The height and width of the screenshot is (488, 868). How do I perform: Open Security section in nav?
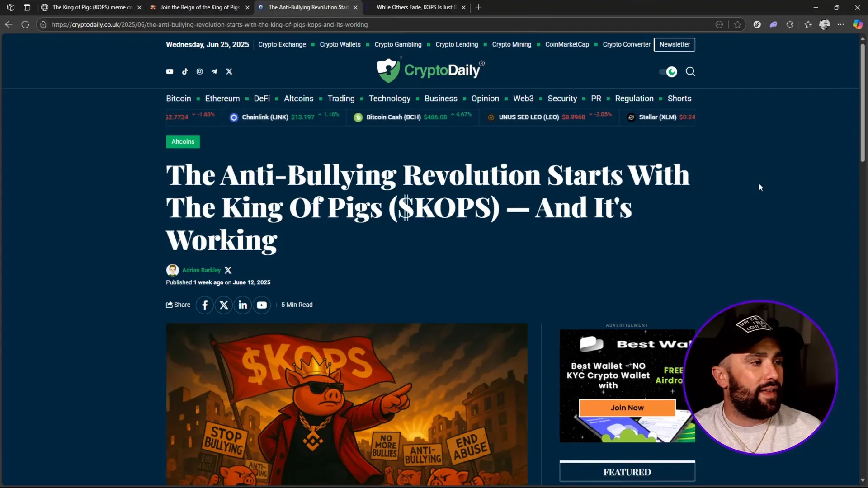coord(562,99)
